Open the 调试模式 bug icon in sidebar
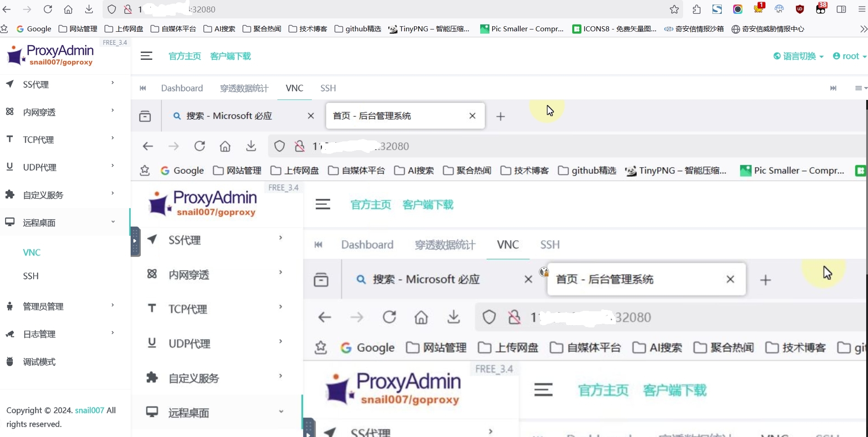868x437 pixels. click(x=10, y=362)
